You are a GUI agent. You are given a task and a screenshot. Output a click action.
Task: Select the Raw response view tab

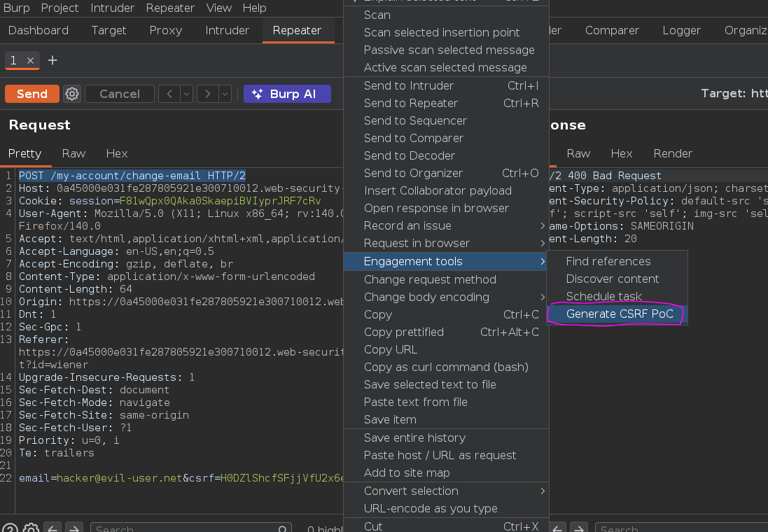(x=578, y=154)
